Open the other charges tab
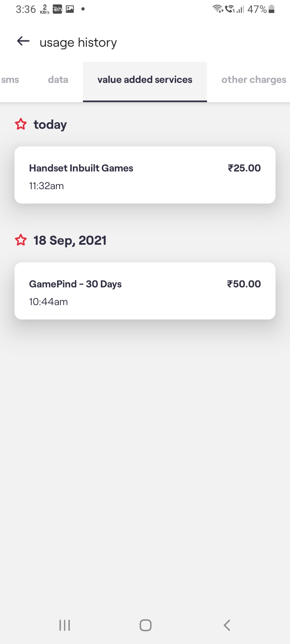The height and width of the screenshot is (644, 290). tap(254, 80)
